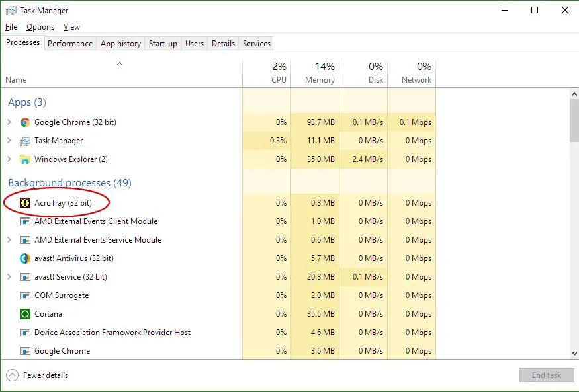Sort by the Memory column header

[x=315, y=73]
